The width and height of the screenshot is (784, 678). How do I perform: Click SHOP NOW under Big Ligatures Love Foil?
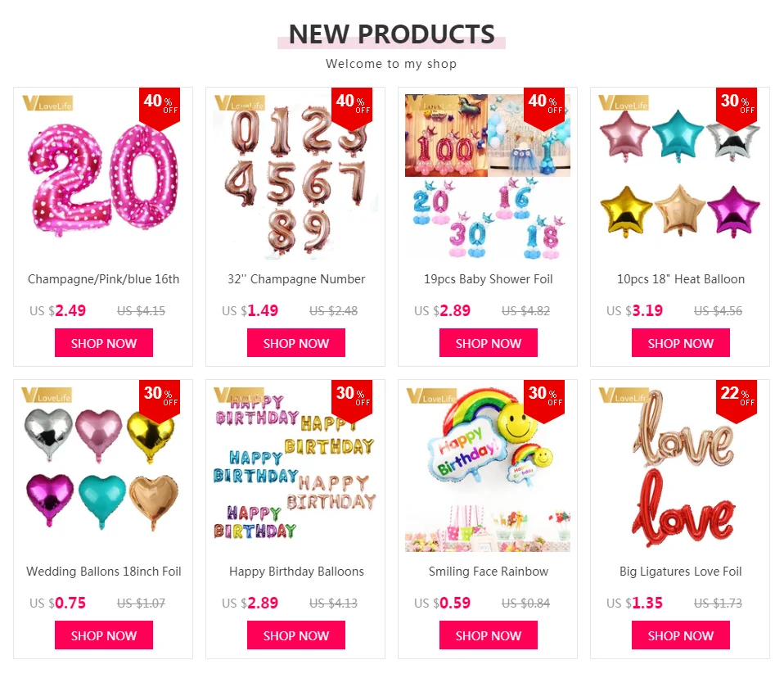(x=681, y=635)
